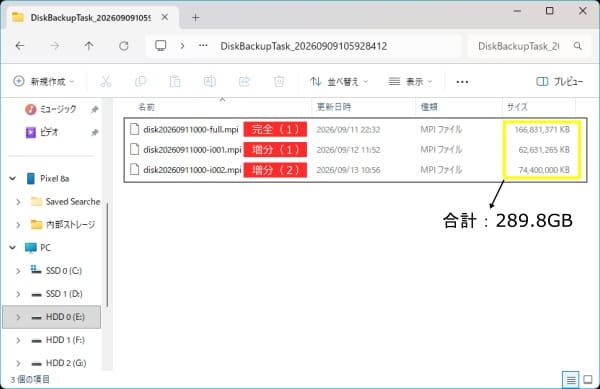
Task: Click the Delete trash icon
Action: (279, 81)
